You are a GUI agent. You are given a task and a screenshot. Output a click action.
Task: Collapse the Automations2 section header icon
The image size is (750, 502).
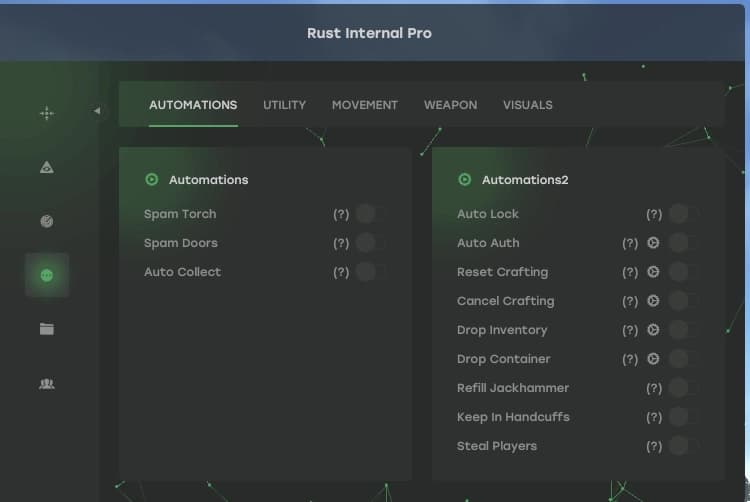pyautogui.click(x=465, y=180)
